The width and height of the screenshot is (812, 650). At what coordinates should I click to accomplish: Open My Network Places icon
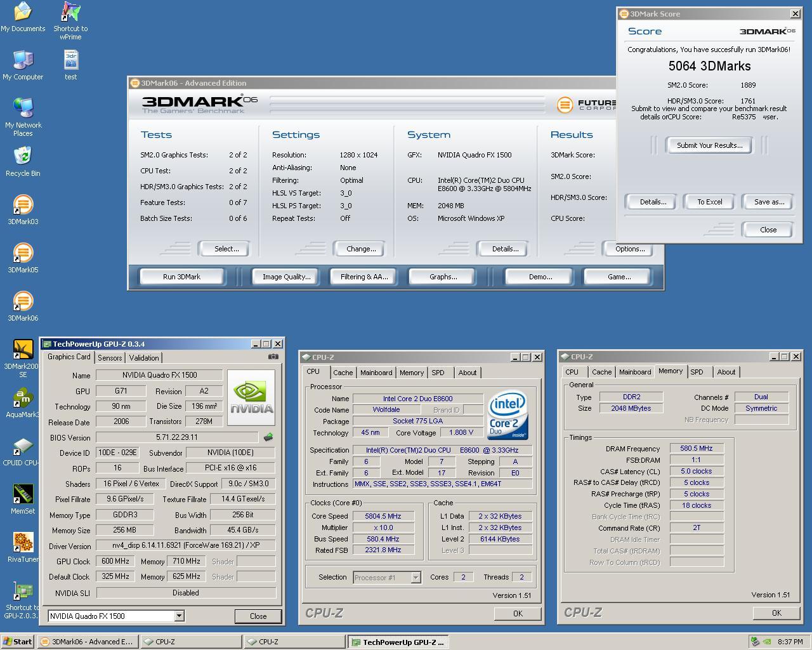pos(23,117)
